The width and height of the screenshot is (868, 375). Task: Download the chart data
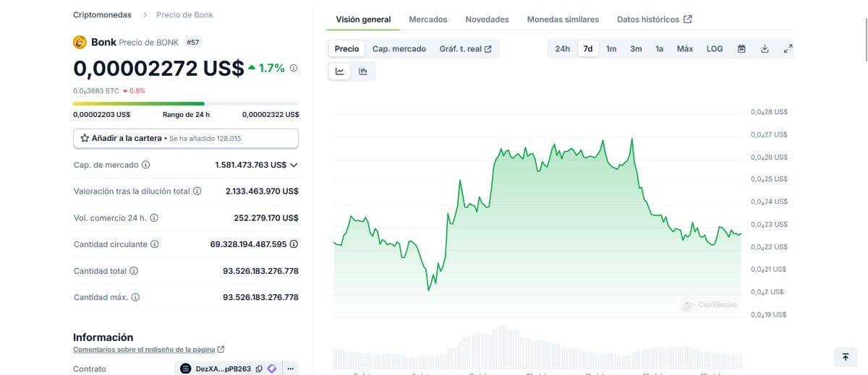[765, 49]
